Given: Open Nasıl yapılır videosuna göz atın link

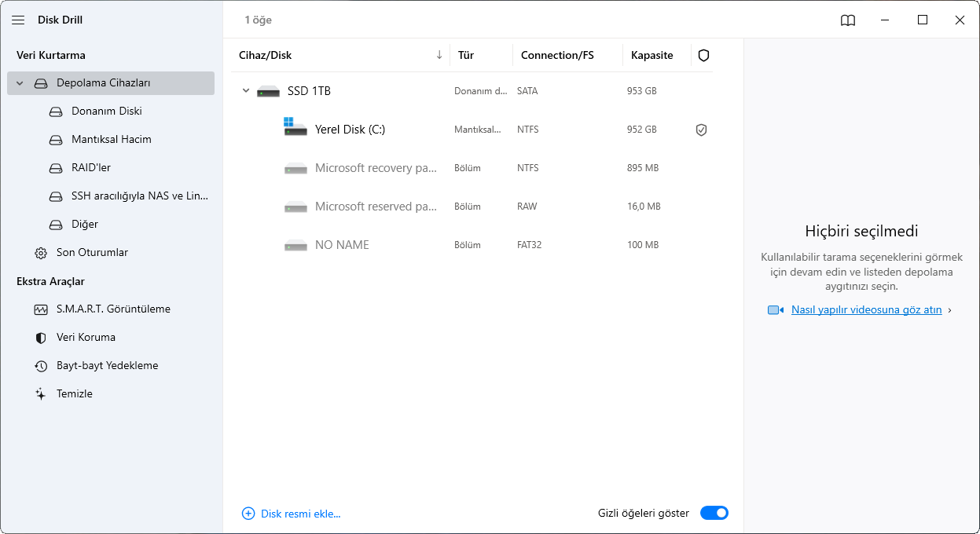Looking at the screenshot, I should tap(867, 310).
